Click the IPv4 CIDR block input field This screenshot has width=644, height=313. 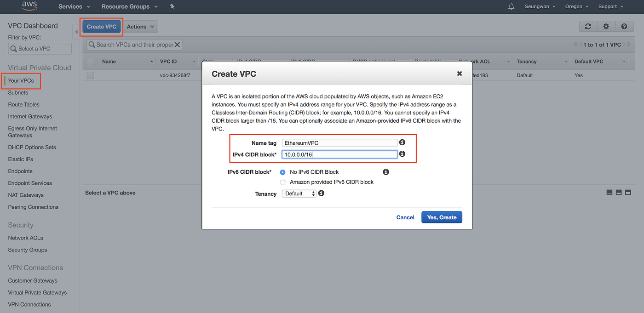tap(339, 154)
